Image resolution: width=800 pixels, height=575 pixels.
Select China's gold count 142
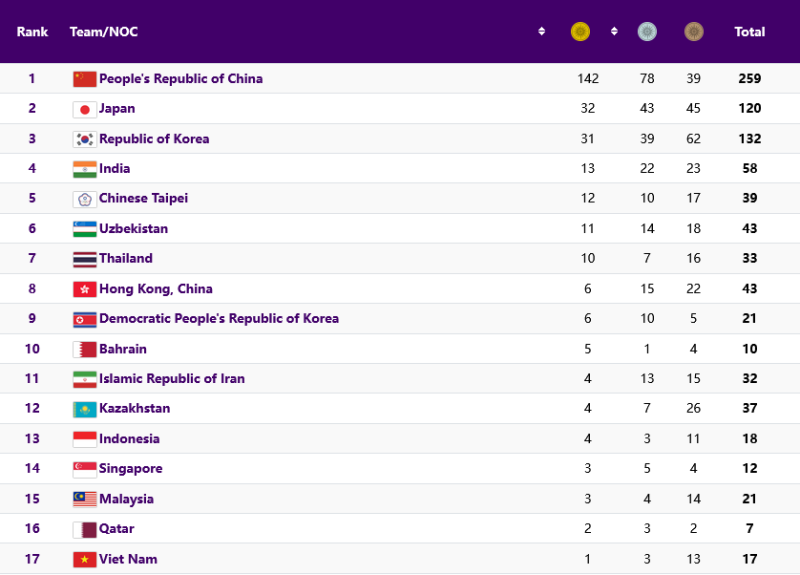(x=588, y=79)
